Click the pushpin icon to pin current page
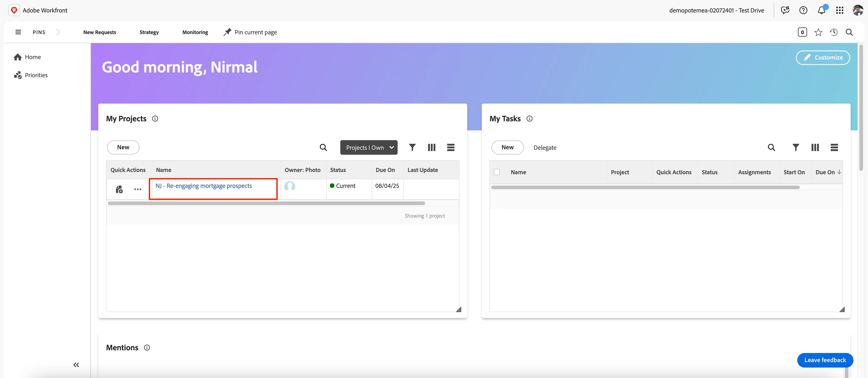The height and width of the screenshot is (378, 868). tap(227, 32)
